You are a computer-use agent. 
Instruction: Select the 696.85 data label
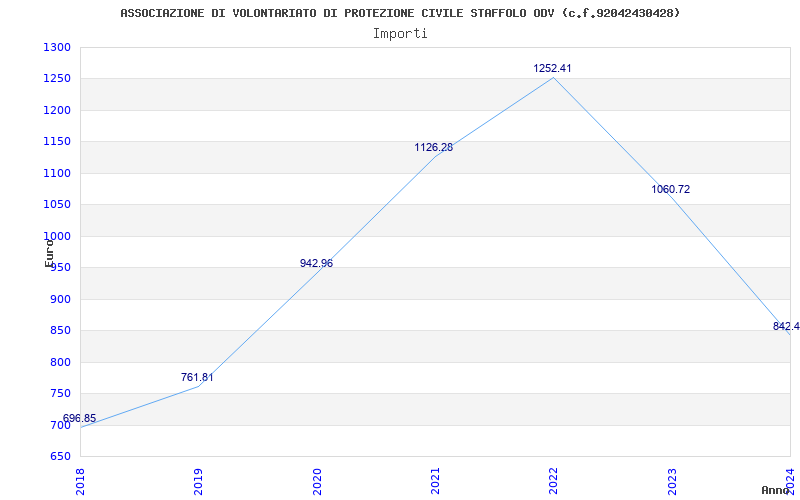point(79,418)
